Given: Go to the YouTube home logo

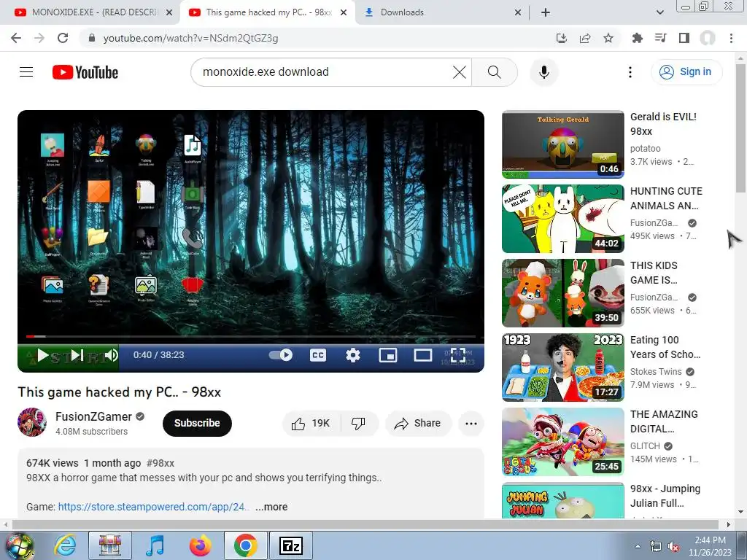Looking at the screenshot, I should click(x=85, y=72).
